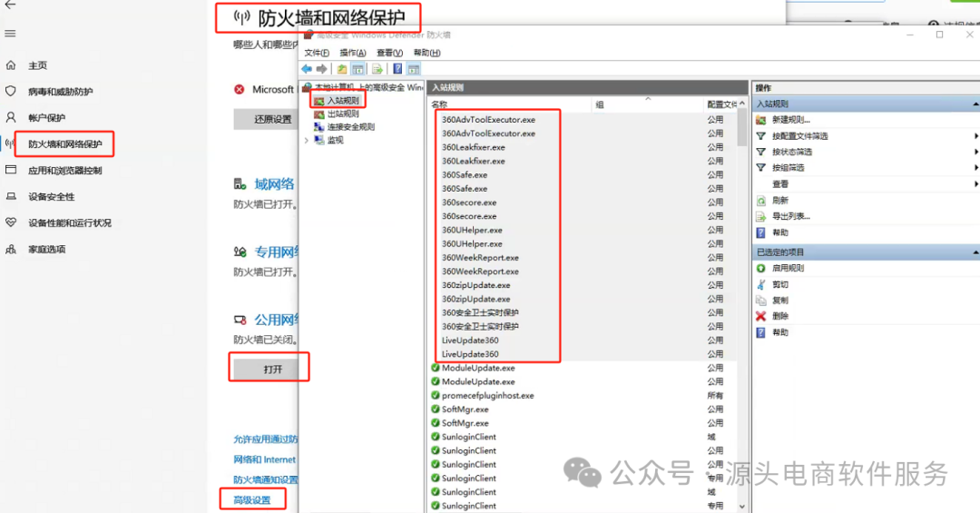This screenshot has height=513, width=980.
Task: Expand the 监视 node chevron
Action: 307,140
